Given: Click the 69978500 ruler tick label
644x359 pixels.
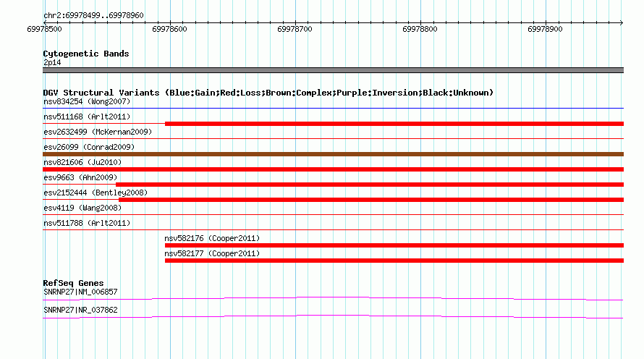Looking at the screenshot, I should pos(44,29).
